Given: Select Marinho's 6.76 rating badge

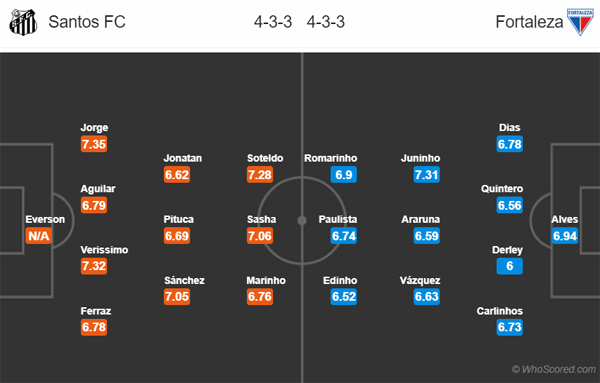Looking at the screenshot, I should pyautogui.click(x=260, y=297).
